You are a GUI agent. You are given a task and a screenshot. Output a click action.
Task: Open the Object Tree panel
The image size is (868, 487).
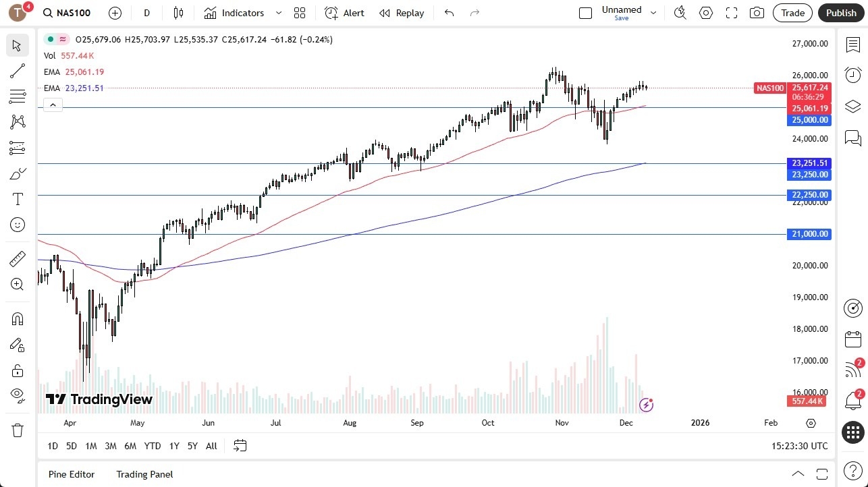pos(853,106)
